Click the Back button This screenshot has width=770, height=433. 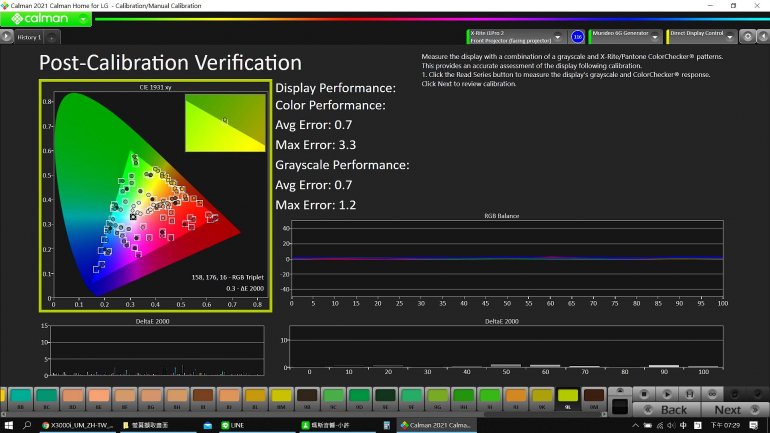click(x=668, y=410)
